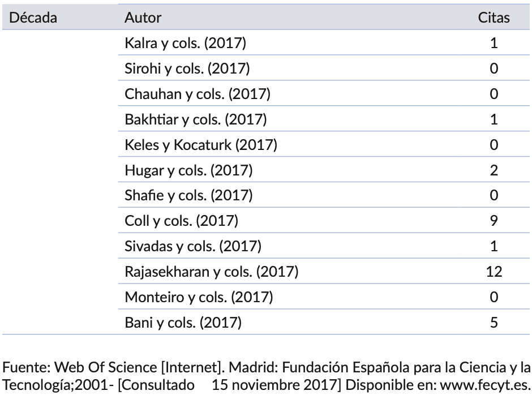Select the Monteiro y cols. (2017) entry
This screenshot has width=532, height=395.
tap(199, 298)
